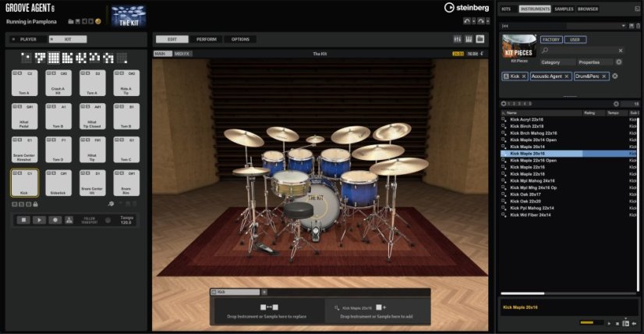Click the results list settings gear icon
The image size is (644, 334).
coord(616,104)
